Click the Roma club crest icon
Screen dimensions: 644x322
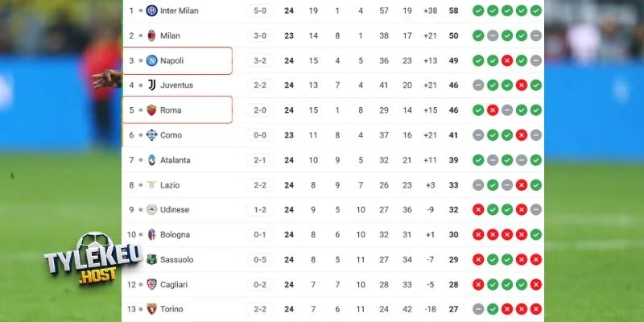click(x=151, y=110)
